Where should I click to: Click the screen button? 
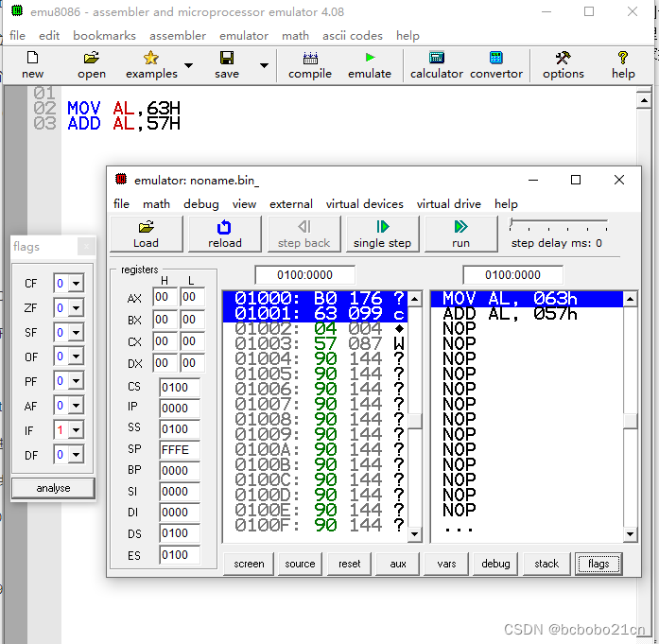[249, 564]
